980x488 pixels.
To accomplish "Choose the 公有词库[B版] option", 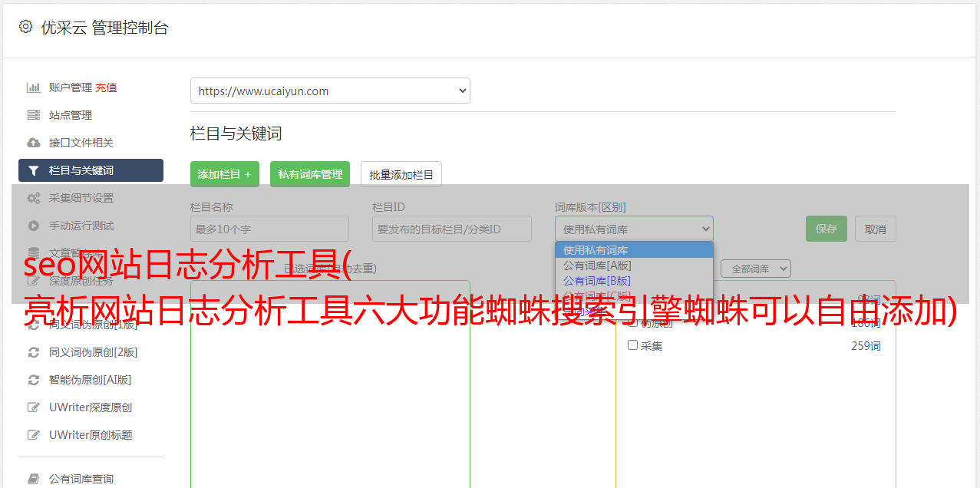I will 634,281.
